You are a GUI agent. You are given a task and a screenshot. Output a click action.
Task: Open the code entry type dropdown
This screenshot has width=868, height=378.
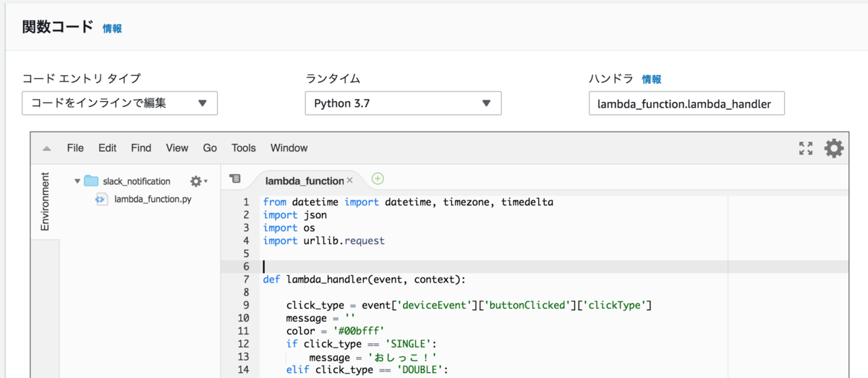[119, 103]
